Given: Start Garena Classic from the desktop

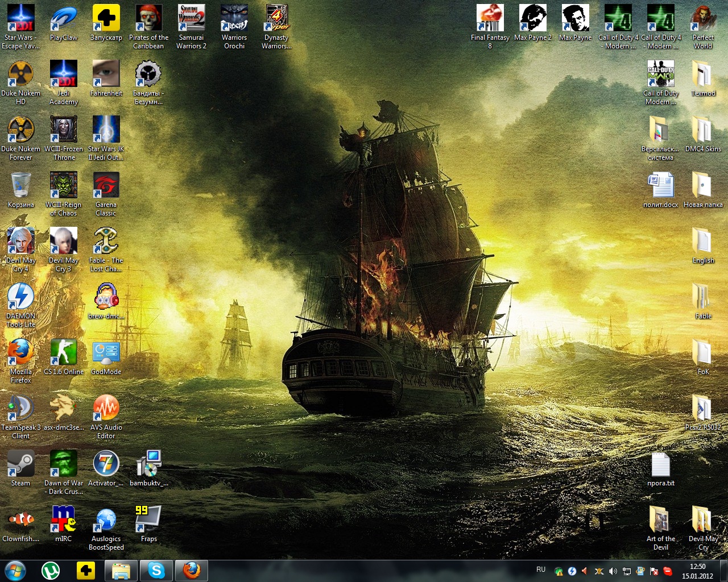Looking at the screenshot, I should [106, 186].
